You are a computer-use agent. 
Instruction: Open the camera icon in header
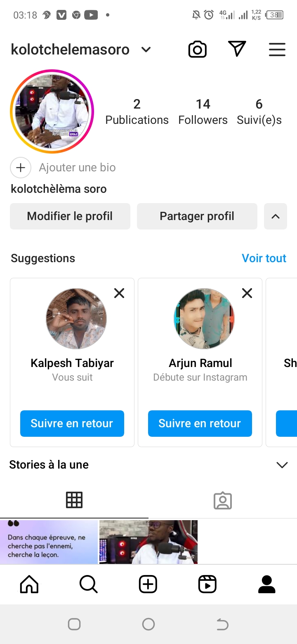[x=198, y=50]
